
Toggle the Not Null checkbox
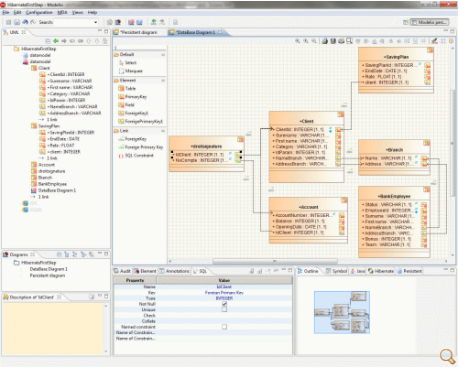(224, 304)
